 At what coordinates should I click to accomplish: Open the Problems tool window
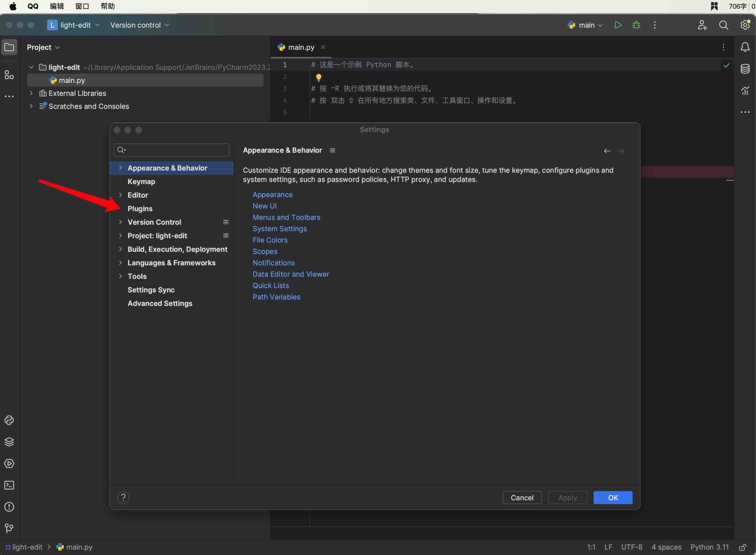(x=9, y=507)
